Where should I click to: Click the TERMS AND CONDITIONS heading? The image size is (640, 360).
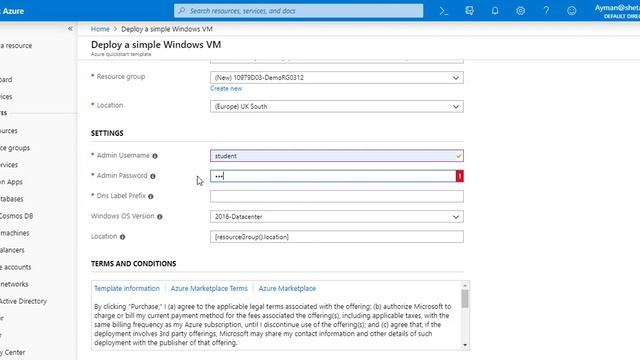click(133, 264)
